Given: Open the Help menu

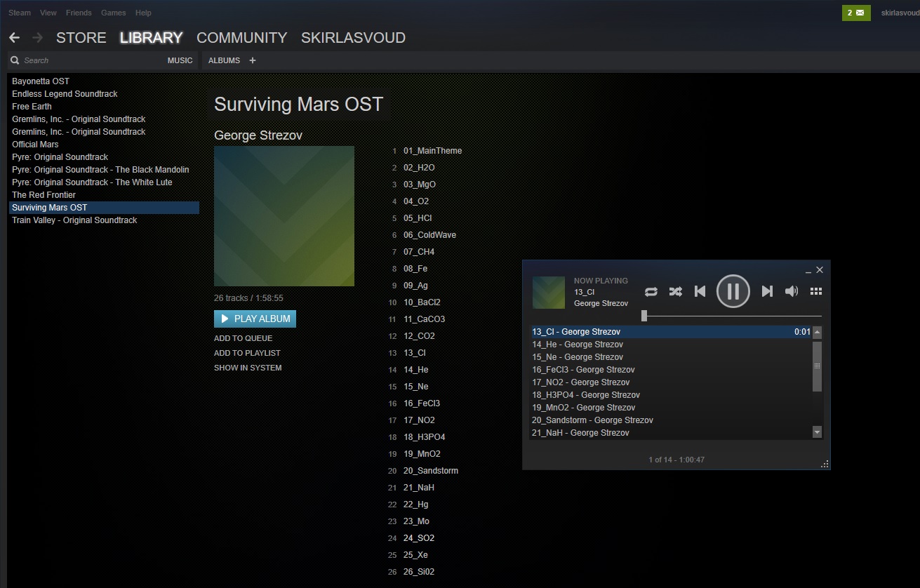Looking at the screenshot, I should (143, 13).
